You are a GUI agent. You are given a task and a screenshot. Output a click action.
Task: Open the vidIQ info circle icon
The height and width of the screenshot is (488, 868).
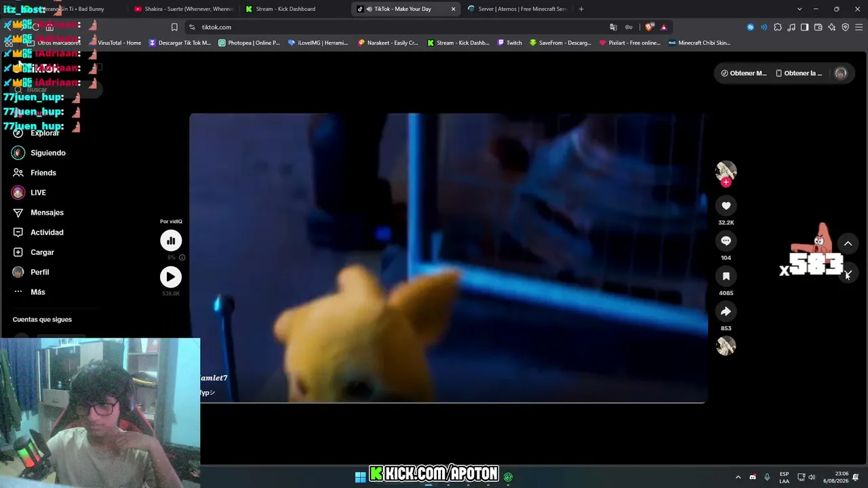point(182,258)
